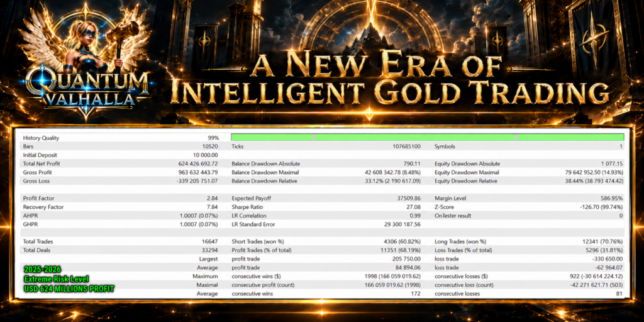Viewport: 644px width, 322px height.
Task: Click the Recovery Factor value '7.84'
Action: (x=213, y=207)
